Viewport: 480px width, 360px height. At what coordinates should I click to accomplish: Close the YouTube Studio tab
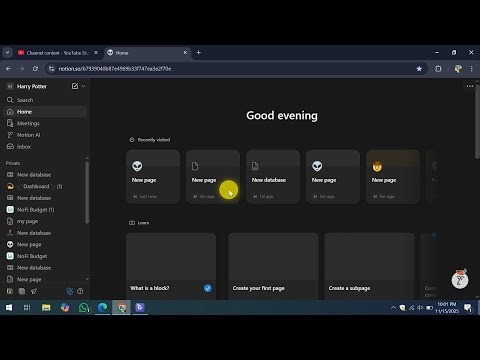(x=96, y=53)
